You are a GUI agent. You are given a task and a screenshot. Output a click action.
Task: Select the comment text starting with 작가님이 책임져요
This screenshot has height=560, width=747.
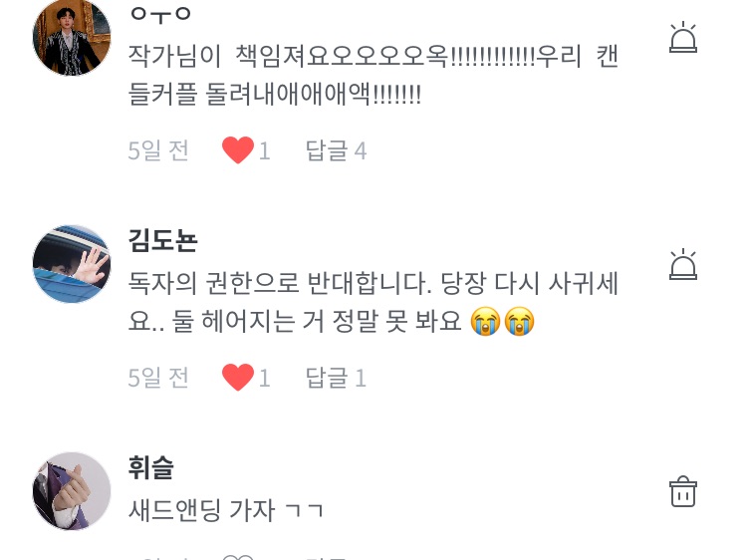pyautogui.click(x=373, y=75)
